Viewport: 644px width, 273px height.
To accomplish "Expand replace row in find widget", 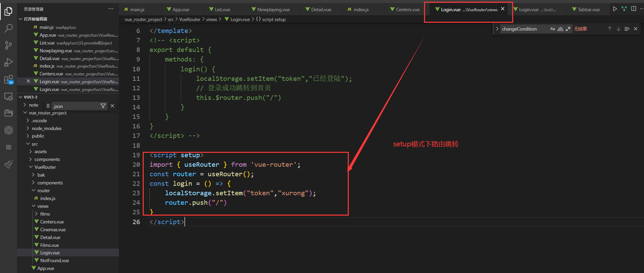I will pos(497,29).
